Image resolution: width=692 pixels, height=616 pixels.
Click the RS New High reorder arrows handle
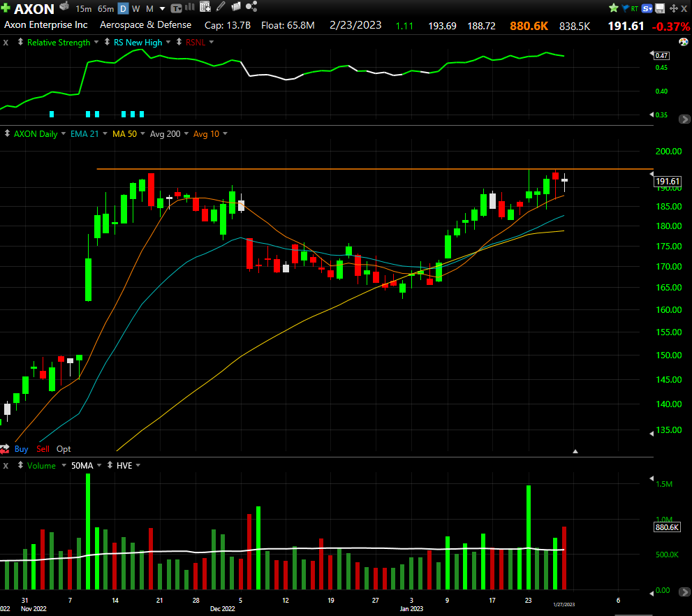tap(107, 42)
